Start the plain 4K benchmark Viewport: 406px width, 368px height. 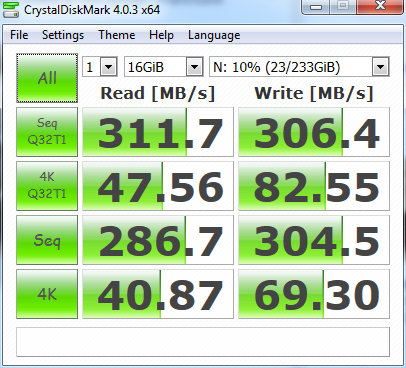coord(47,294)
